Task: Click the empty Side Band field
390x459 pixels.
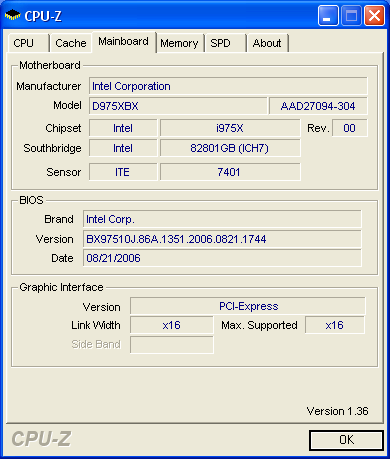Action: click(172, 344)
